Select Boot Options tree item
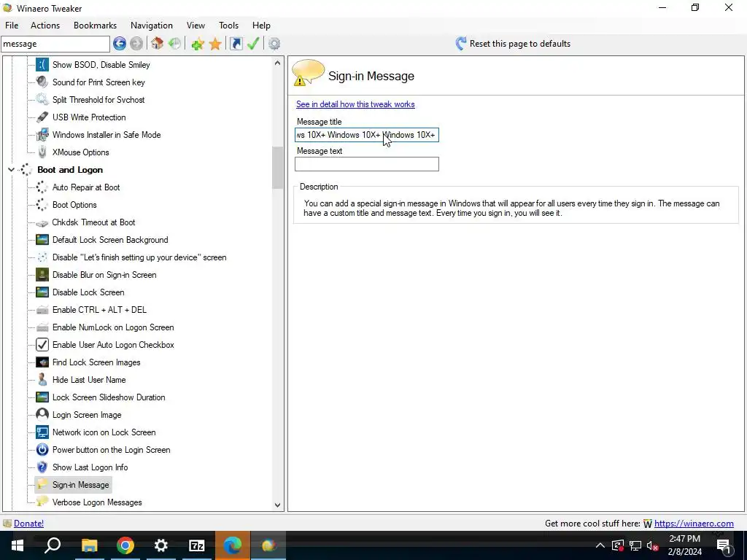The image size is (747, 560). click(74, 205)
